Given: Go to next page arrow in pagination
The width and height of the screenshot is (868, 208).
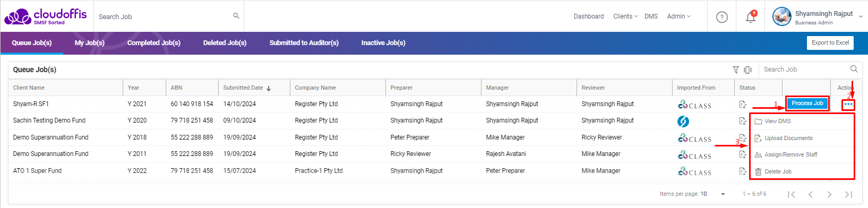Looking at the screenshot, I should [829, 194].
